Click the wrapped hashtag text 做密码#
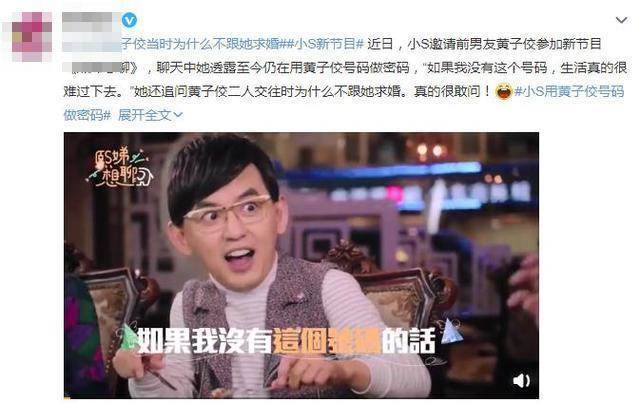Image resolution: width=640 pixels, height=403 pixels. pos(87,115)
